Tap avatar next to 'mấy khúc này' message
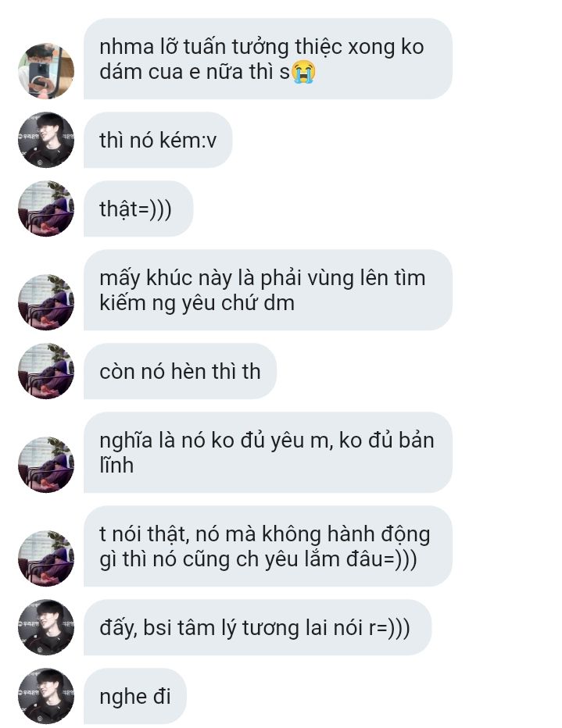This screenshot has width=562, height=728. coord(46,302)
